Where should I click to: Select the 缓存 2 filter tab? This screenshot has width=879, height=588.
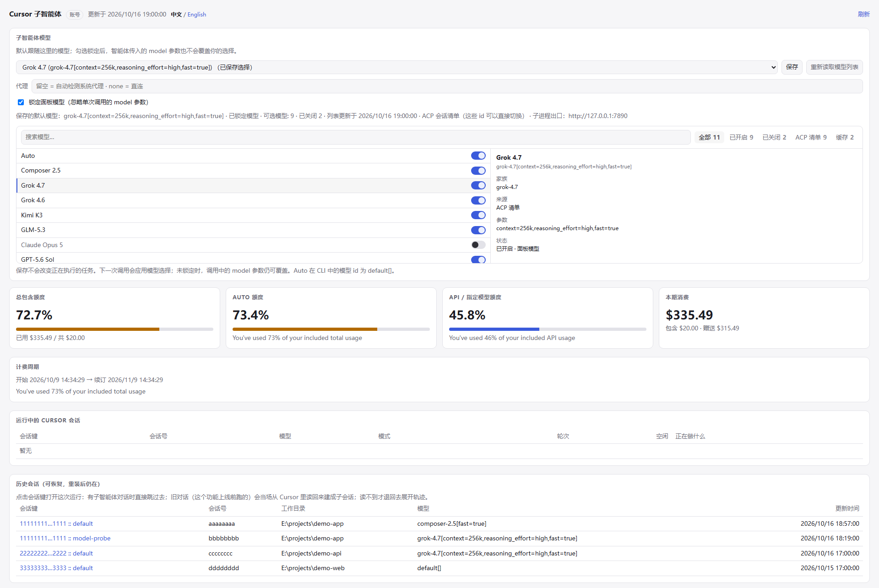845,137
